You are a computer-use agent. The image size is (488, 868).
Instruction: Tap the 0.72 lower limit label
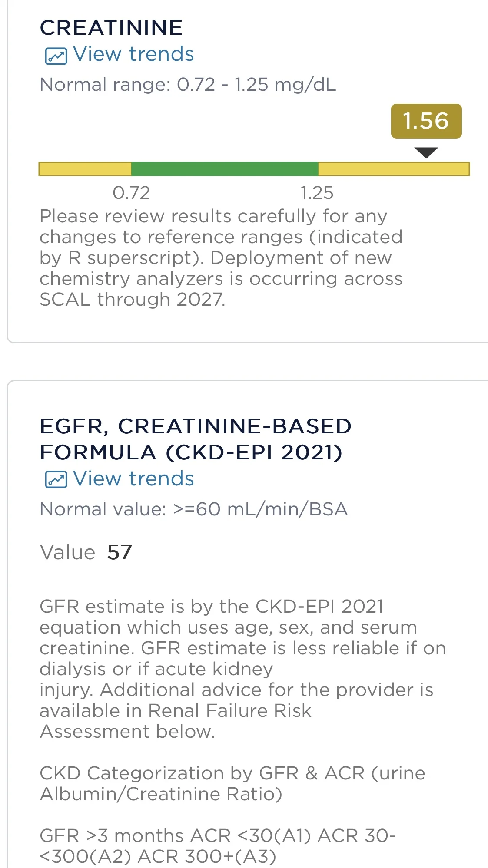tap(131, 193)
